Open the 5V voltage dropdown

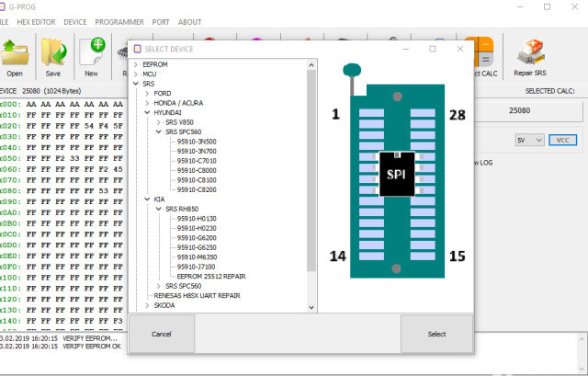(x=529, y=141)
